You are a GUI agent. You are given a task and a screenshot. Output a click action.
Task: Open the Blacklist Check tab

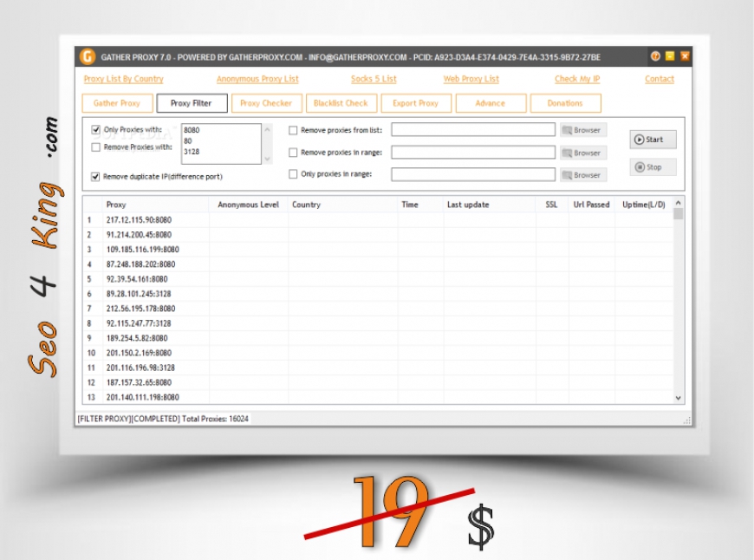point(341,103)
